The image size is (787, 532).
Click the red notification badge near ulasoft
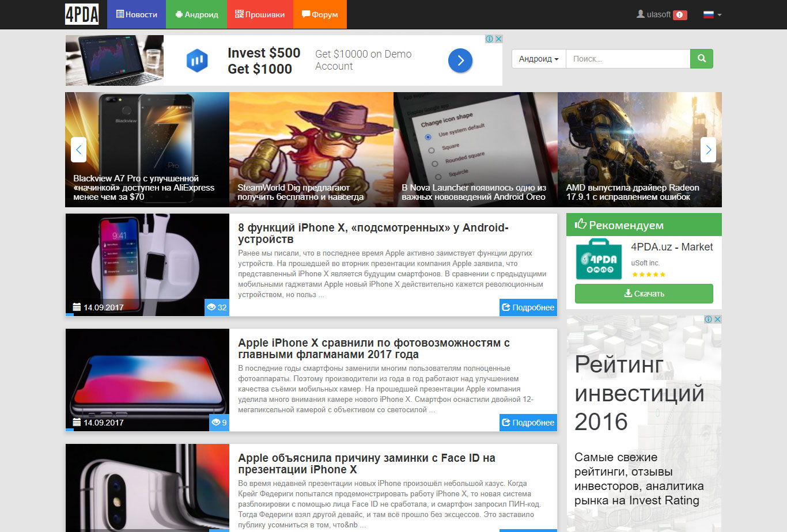click(680, 15)
